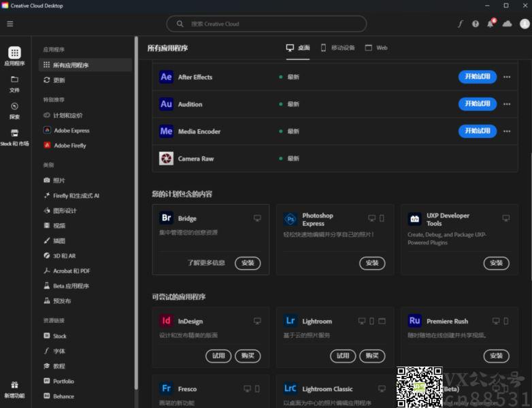Click the Audition app icon

click(166, 104)
